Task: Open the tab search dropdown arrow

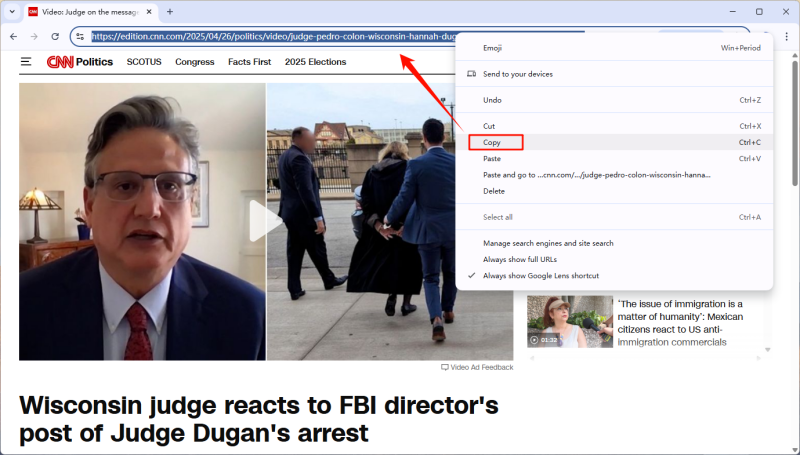Action: [x=12, y=11]
